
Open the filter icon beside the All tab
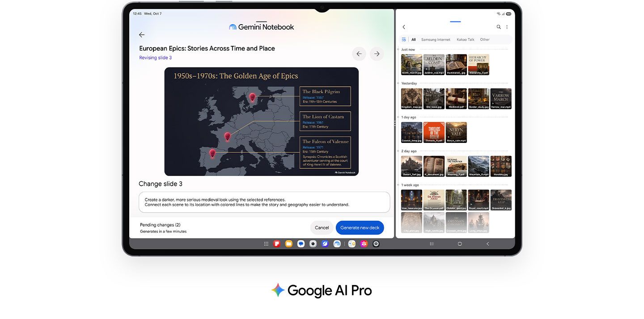point(404,39)
